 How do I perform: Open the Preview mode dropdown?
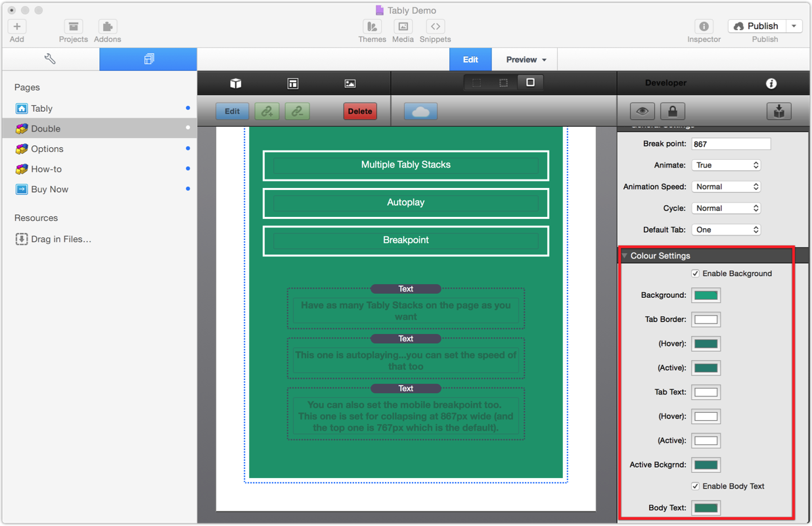(526, 60)
